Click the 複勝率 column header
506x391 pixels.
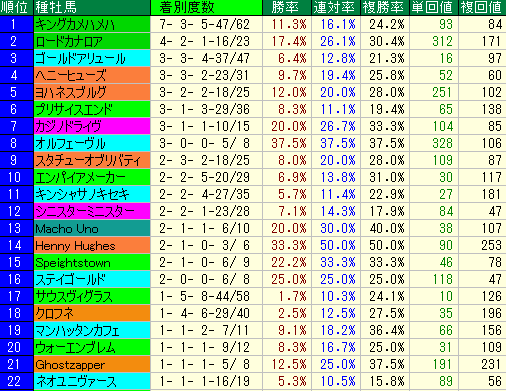point(385,7)
